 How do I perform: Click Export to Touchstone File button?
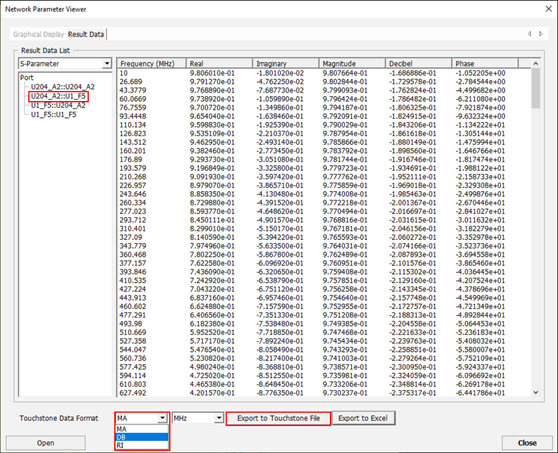(x=278, y=418)
